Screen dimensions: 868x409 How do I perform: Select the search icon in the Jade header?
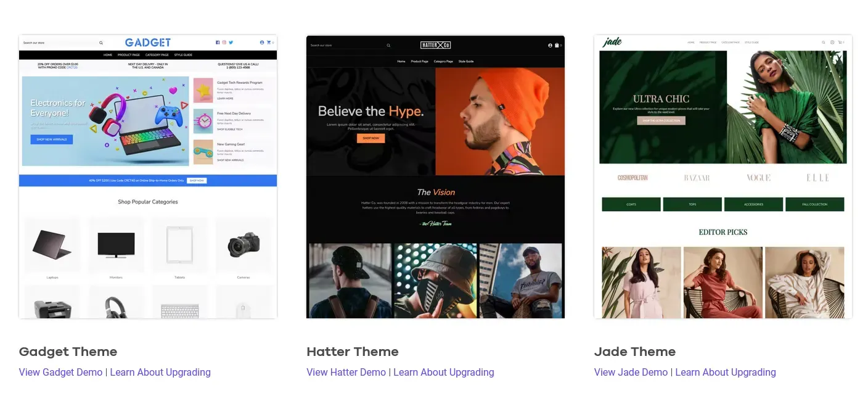click(x=824, y=42)
